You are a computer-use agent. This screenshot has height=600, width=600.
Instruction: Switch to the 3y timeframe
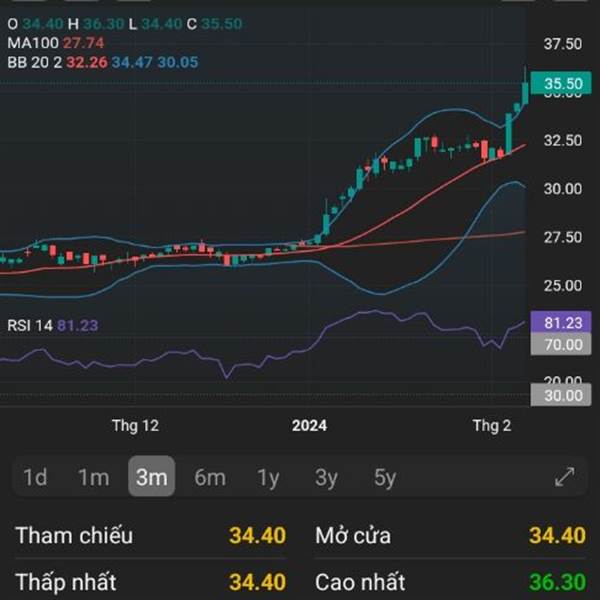(326, 477)
